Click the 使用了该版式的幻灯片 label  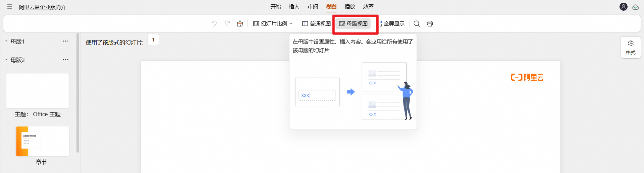114,42
